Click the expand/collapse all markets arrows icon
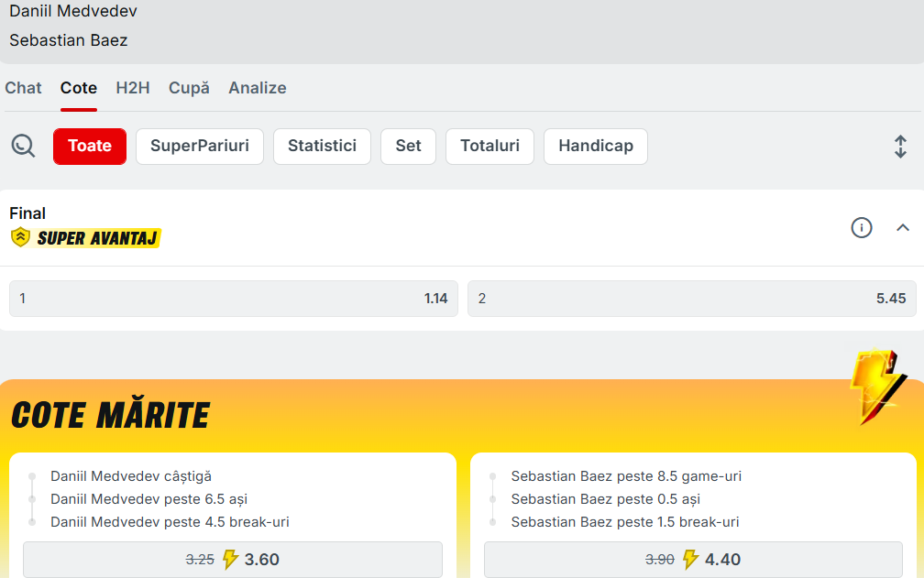The width and height of the screenshot is (924, 578). point(900,147)
